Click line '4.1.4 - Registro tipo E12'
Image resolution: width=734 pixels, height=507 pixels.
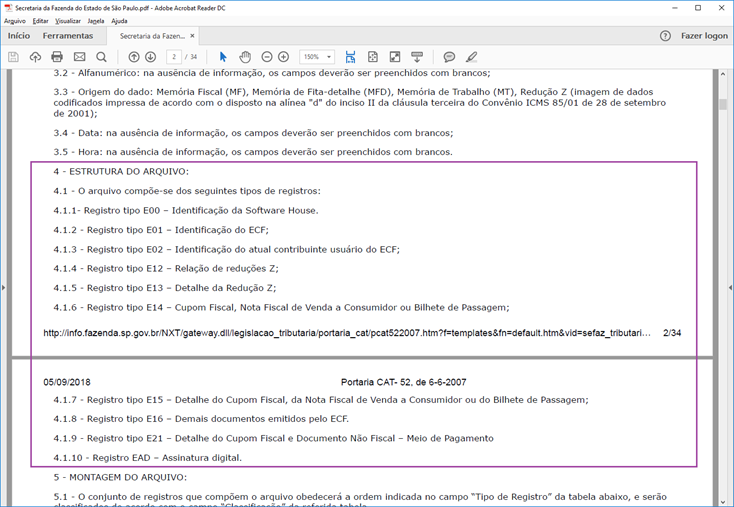point(166,269)
